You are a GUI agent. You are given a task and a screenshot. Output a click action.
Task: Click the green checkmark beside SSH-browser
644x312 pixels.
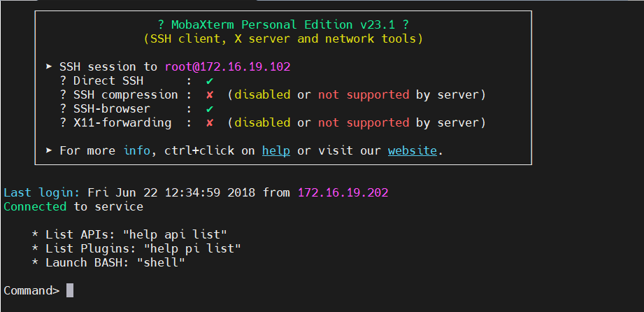(209, 109)
